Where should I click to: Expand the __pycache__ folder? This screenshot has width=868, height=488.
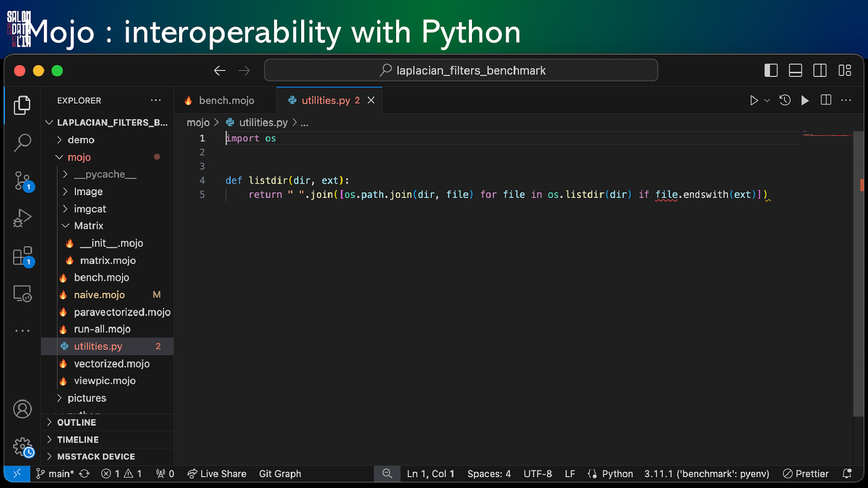click(107, 174)
